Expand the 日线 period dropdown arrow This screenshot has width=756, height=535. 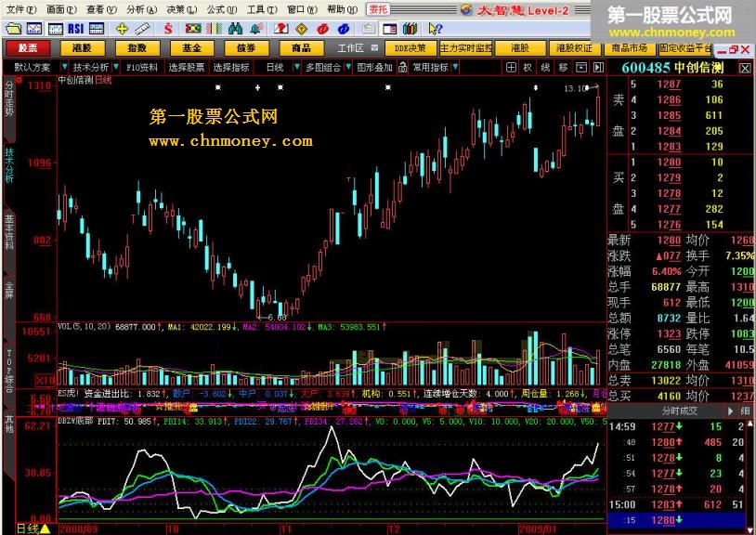point(297,67)
